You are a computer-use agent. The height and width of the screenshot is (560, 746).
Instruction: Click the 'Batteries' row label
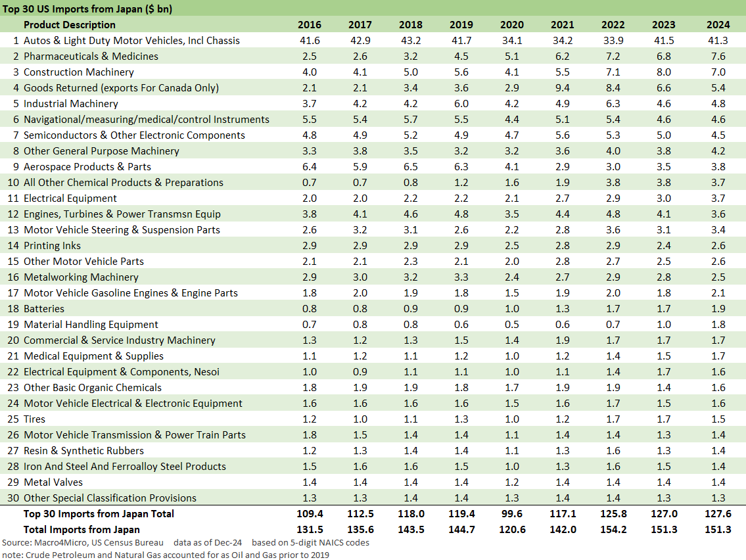point(44,309)
